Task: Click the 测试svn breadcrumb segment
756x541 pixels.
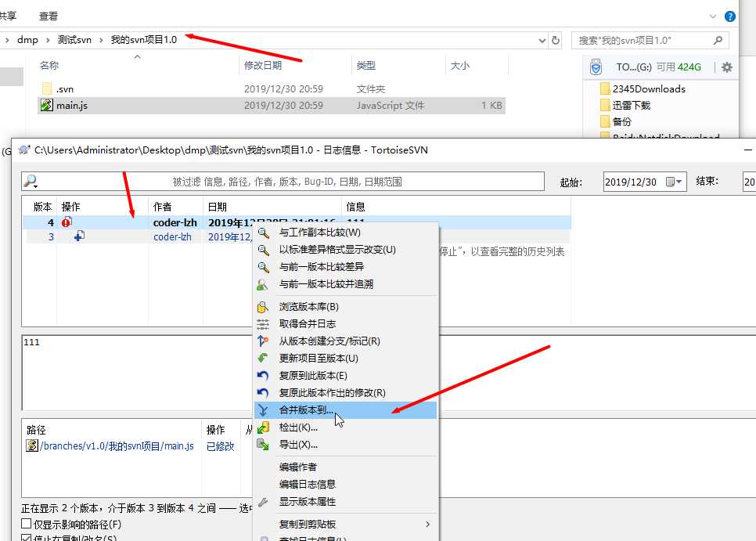Action: [74, 40]
